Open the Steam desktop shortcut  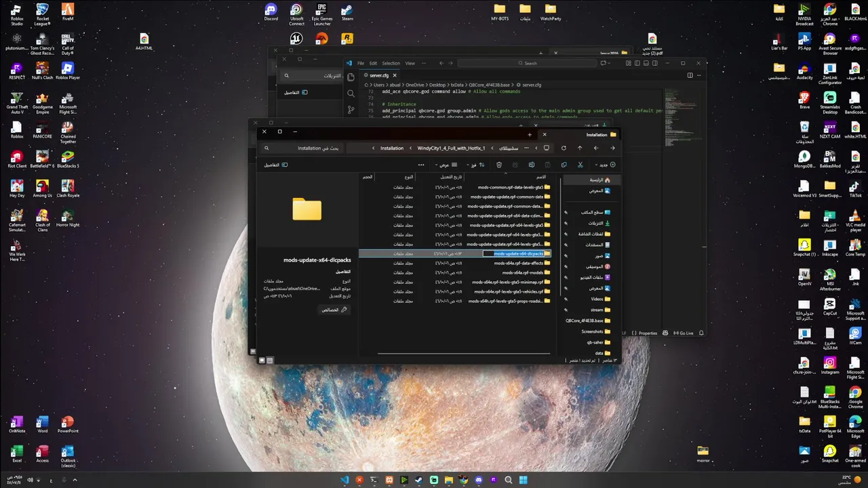(347, 12)
